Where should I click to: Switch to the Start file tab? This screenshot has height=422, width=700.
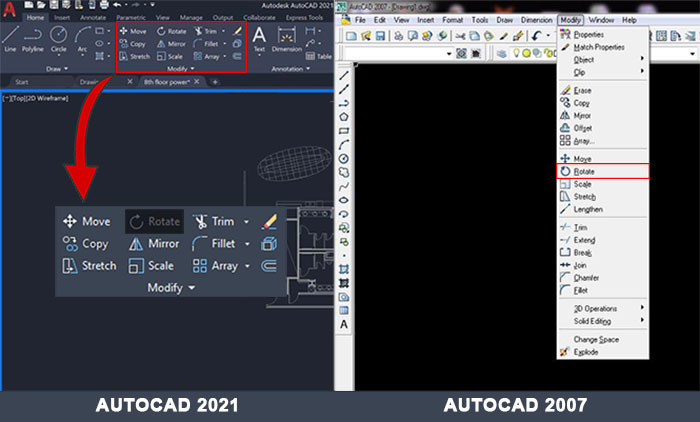(x=21, y=82)
